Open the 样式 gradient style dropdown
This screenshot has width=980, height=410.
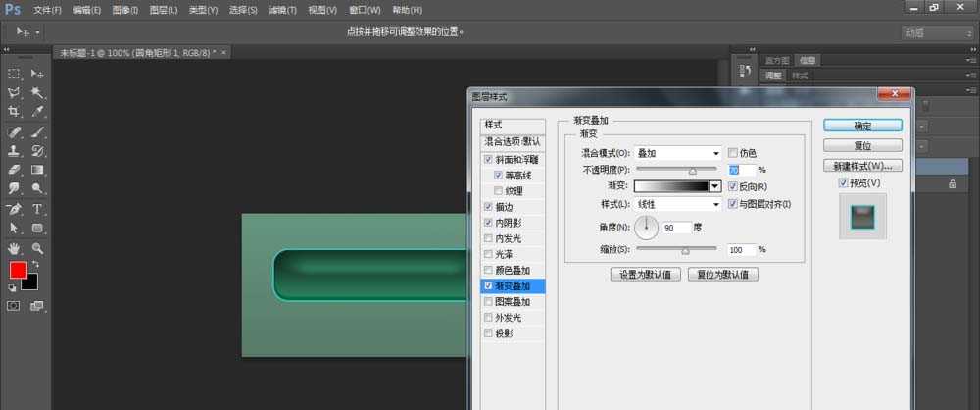678,204
